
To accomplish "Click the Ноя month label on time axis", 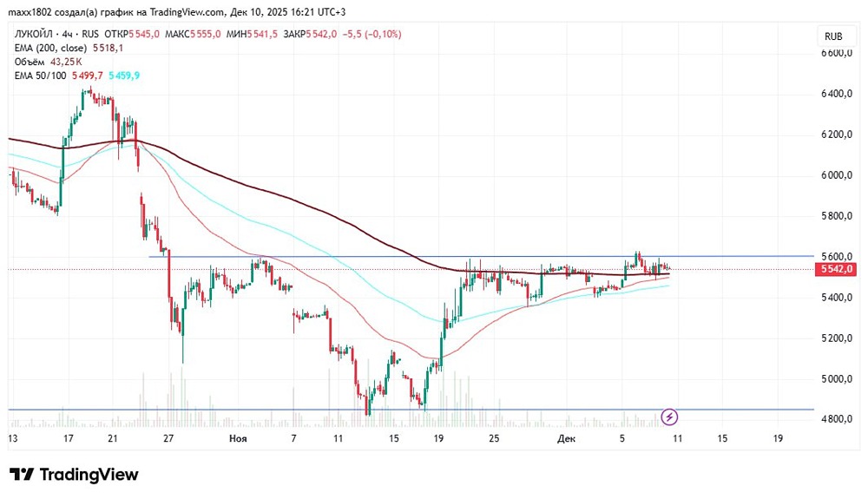I will [x=238, y=439].
